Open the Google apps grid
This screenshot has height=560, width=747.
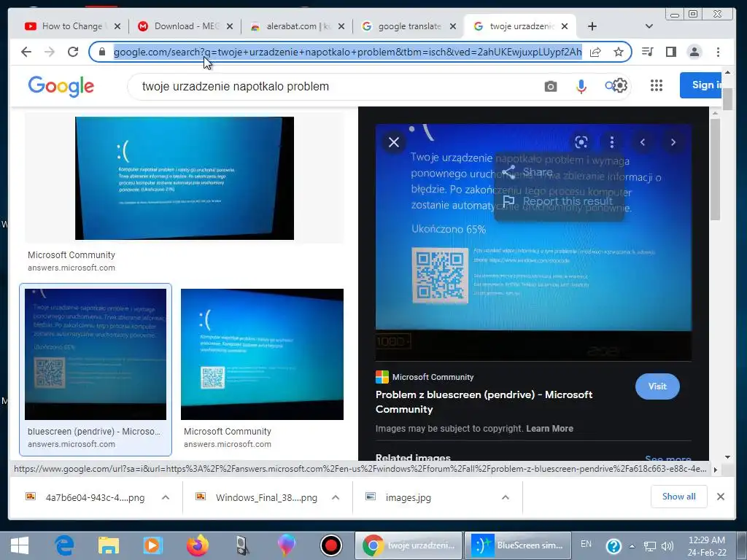(x=657, y=85)
